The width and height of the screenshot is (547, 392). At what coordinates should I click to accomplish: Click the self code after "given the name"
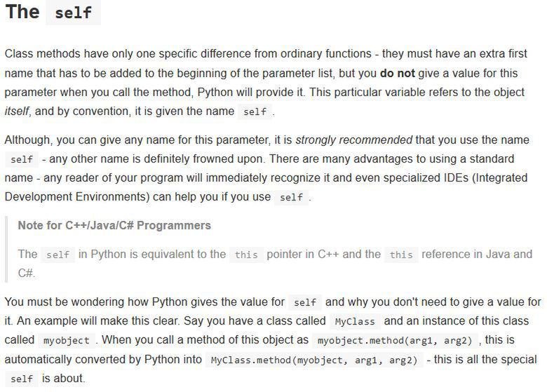255,111
